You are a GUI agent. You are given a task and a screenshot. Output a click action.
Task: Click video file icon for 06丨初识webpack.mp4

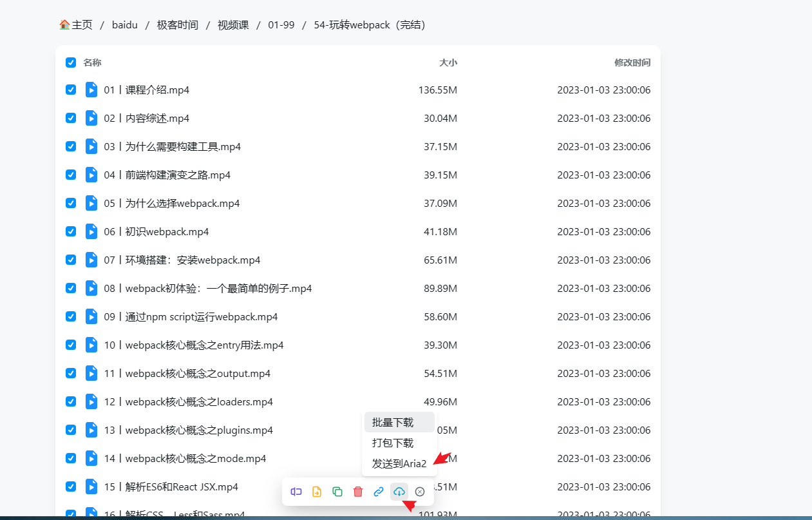click(91, 231)
